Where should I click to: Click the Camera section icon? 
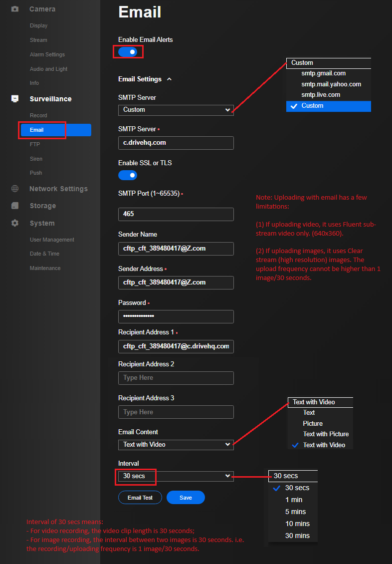tap(15, 9)
